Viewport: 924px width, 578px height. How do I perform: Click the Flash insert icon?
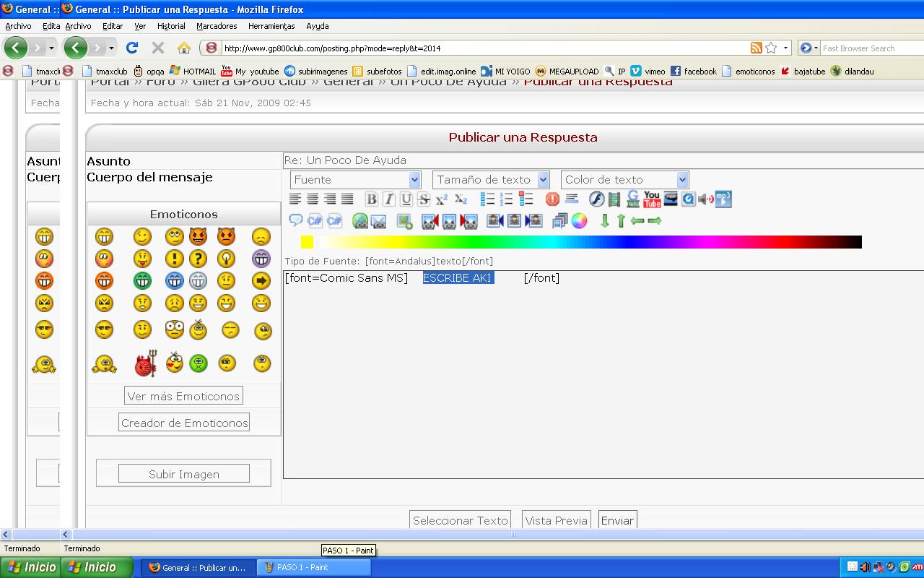[596, 199]
